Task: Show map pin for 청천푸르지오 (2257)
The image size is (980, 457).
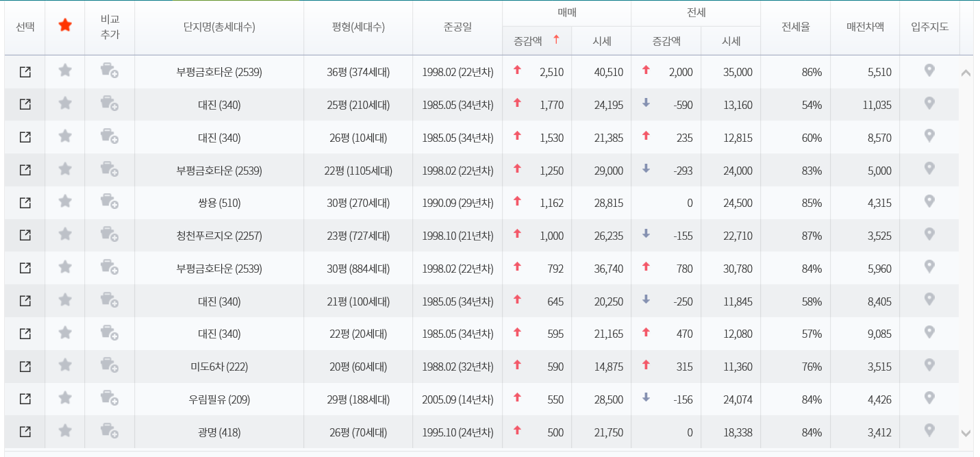Action: [x=929, y=234]
